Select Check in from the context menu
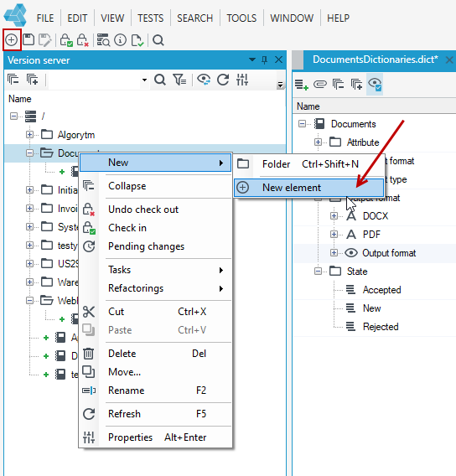 click(x=155, y=228)
